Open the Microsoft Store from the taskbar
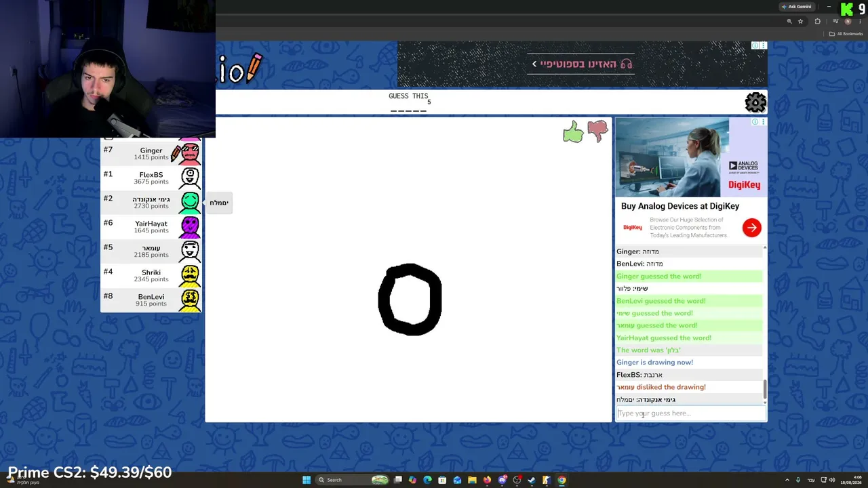The height and width of the screenshot is (488, 868). click(442, 480)
